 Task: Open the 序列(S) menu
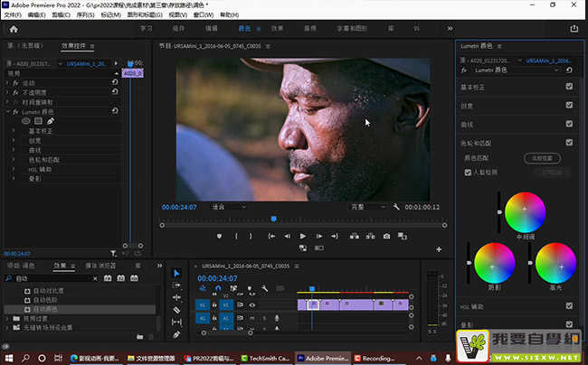pos(85,14)
